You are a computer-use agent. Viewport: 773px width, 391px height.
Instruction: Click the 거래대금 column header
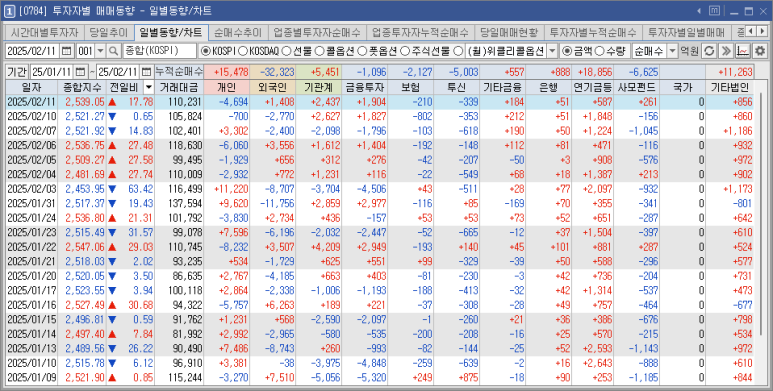[179, 88]
